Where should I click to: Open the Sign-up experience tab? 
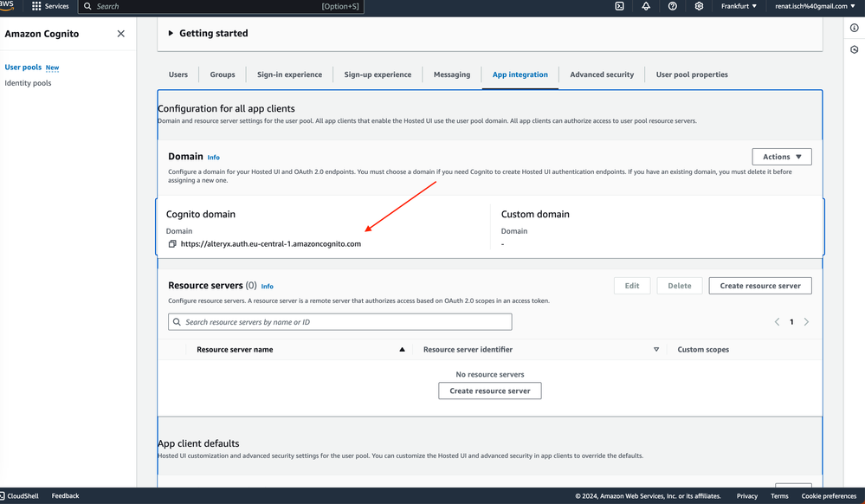pos(378,74)
